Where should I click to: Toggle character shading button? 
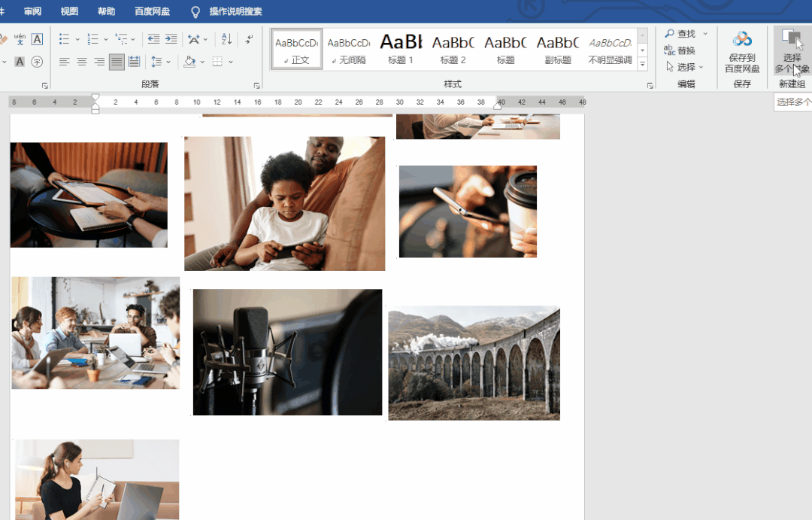20,62
